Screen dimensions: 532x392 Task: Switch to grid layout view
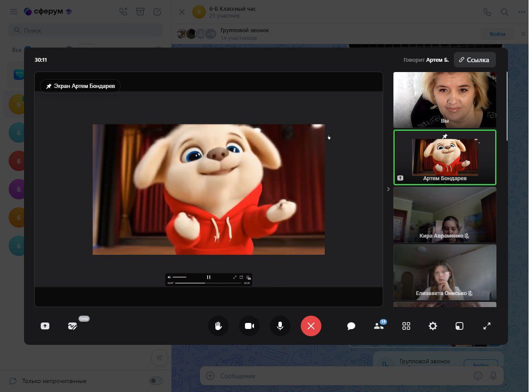(406, 326)
